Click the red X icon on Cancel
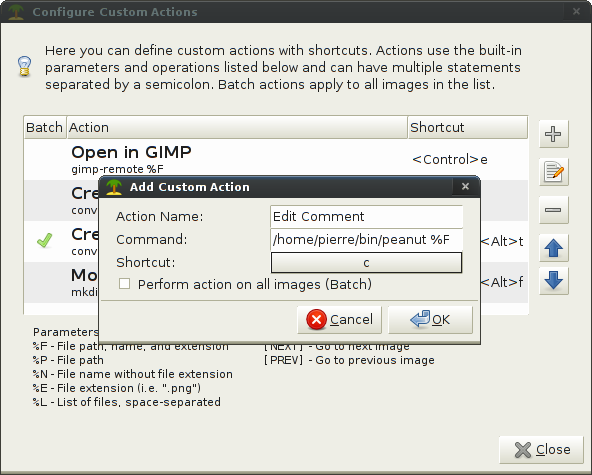 pyautogui.click(x=316, y=320)
